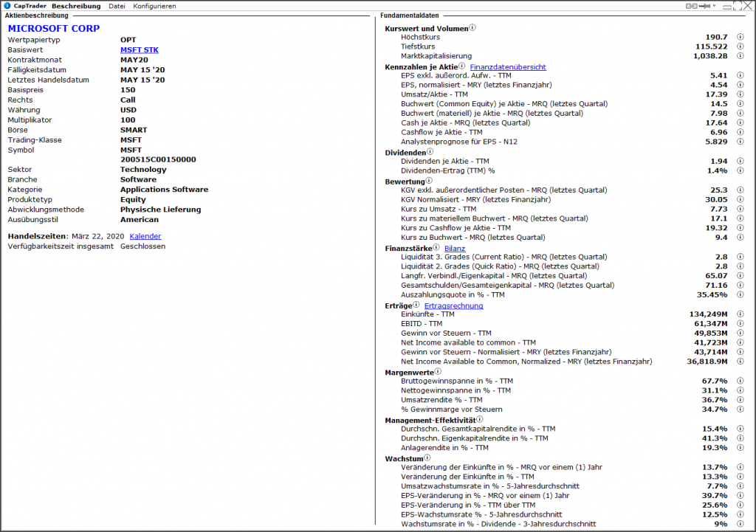Viewport: 756px width, 532px height.
Task: Click info icon for Kurs zu Umsatz row
Action: [740, 209]
